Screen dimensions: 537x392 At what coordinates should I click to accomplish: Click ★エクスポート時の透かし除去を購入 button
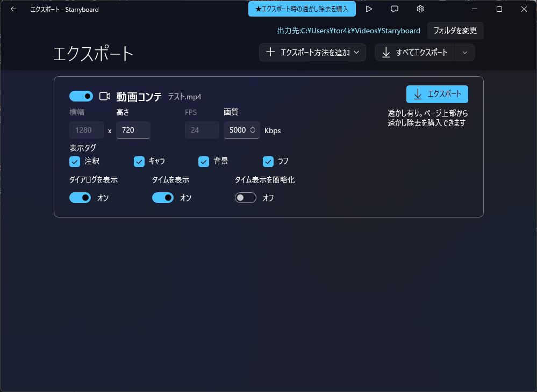302,9
